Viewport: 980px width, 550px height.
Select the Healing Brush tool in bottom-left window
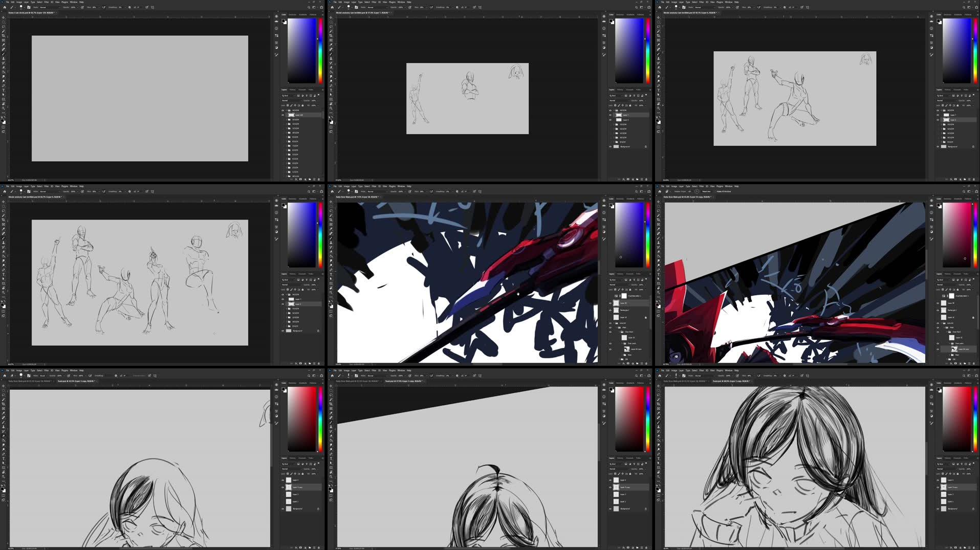(4, 417)
